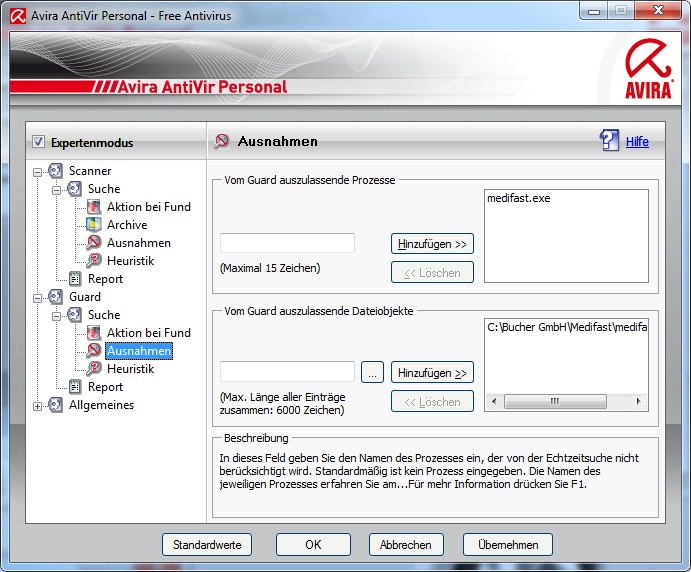Collapse the Guard tree node
The width and height of the screenshot is (691, 572).
click(37, 298)
